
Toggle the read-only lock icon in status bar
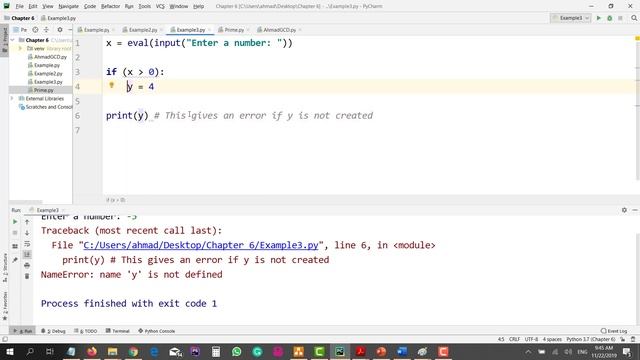[623, 339]
